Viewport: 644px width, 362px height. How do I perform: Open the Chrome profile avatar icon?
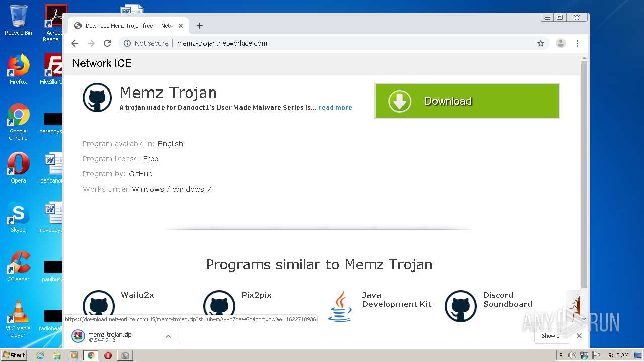point(560,43)
